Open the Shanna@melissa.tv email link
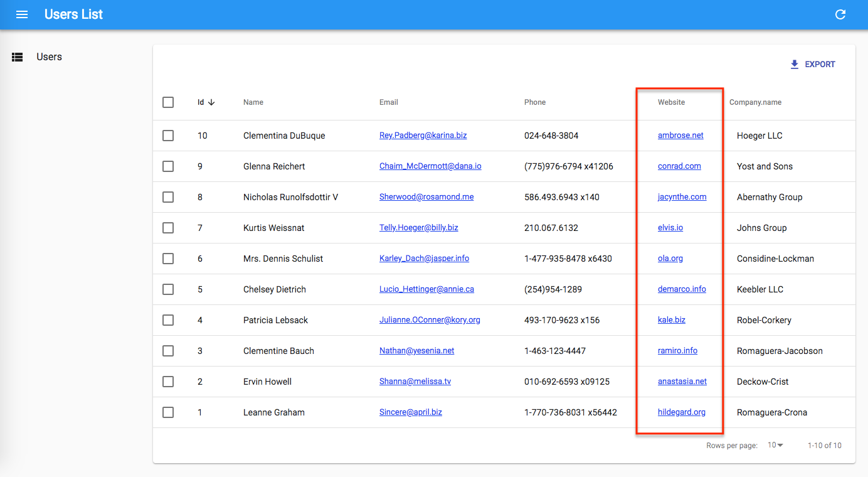The image size is (868, 477). [415, 382]
